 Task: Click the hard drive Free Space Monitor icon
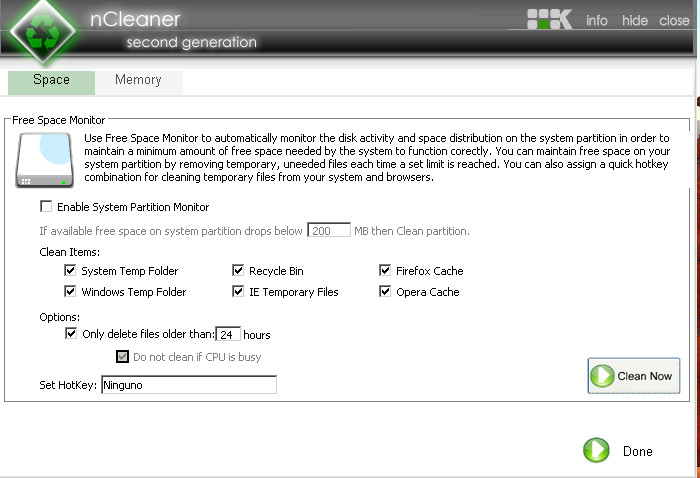coord(45,160)
